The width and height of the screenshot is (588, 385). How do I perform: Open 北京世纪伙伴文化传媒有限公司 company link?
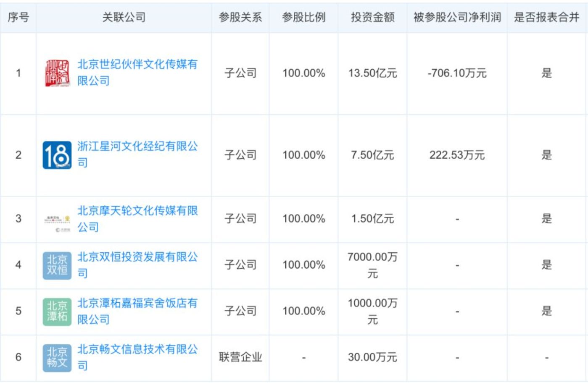pos(137,72)
